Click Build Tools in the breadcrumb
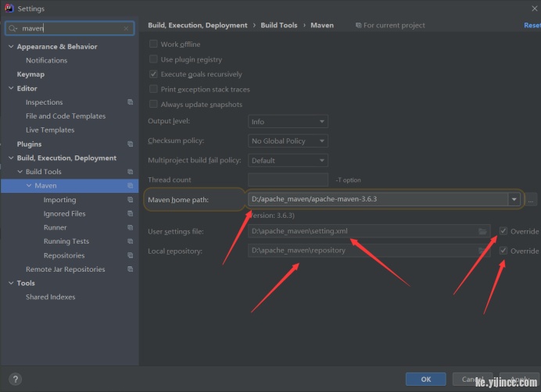 [279, 25]
